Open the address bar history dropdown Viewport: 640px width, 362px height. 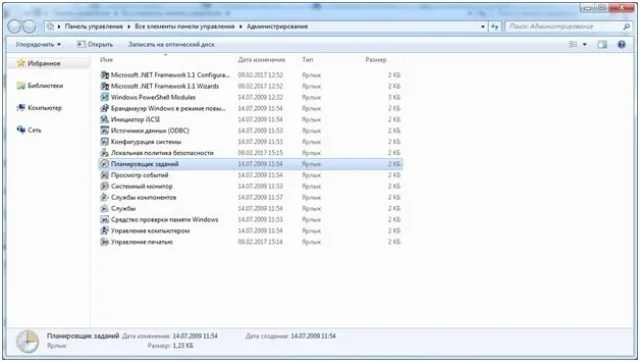click(483, 27)
